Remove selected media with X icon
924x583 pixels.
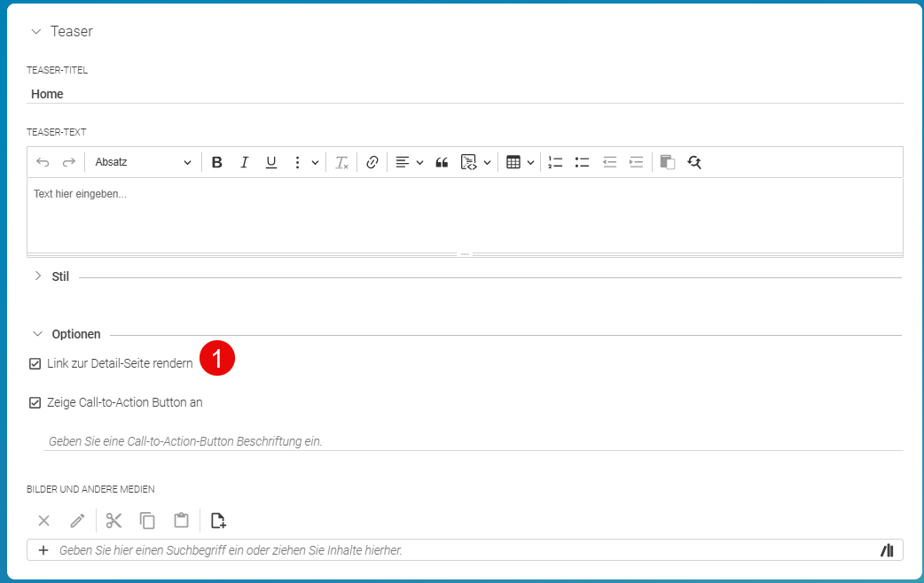[43, 521]
